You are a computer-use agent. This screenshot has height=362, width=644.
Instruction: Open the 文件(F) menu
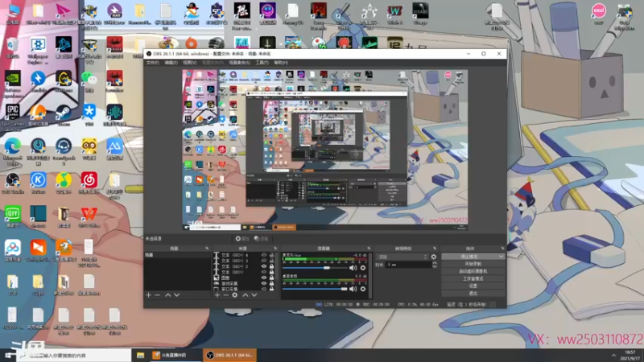(152, 63)
